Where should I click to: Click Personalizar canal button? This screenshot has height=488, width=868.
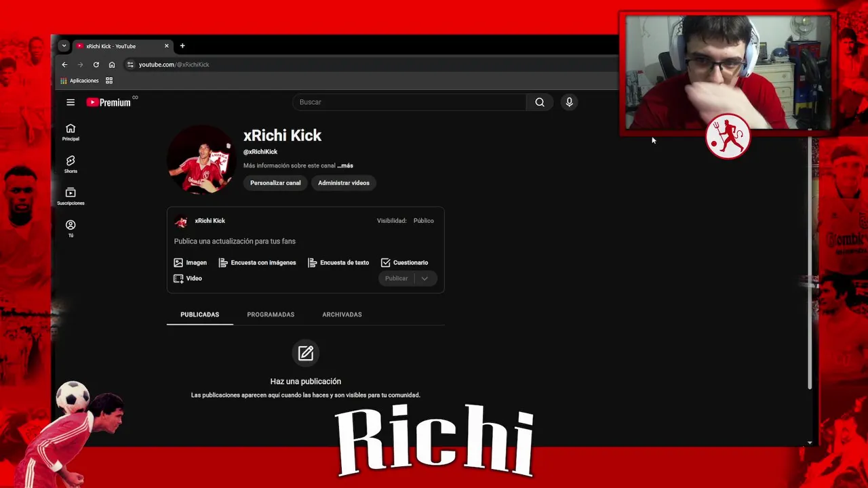pos(275,183)
